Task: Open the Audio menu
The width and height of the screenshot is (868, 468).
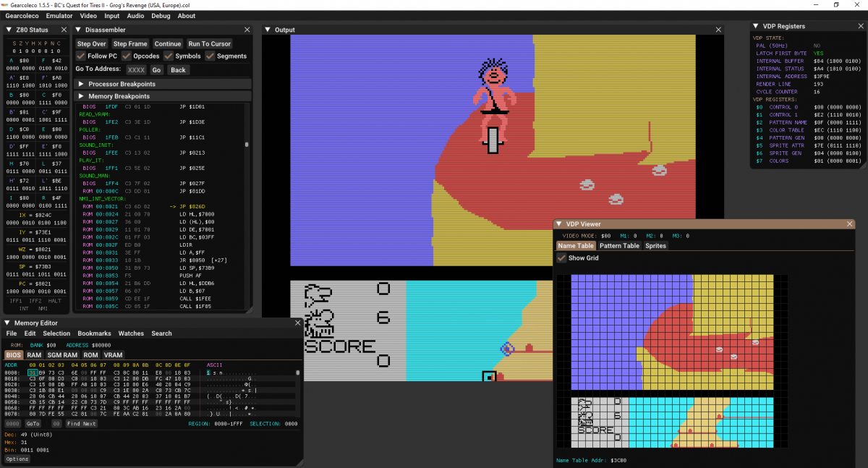Action: (135, 15)
